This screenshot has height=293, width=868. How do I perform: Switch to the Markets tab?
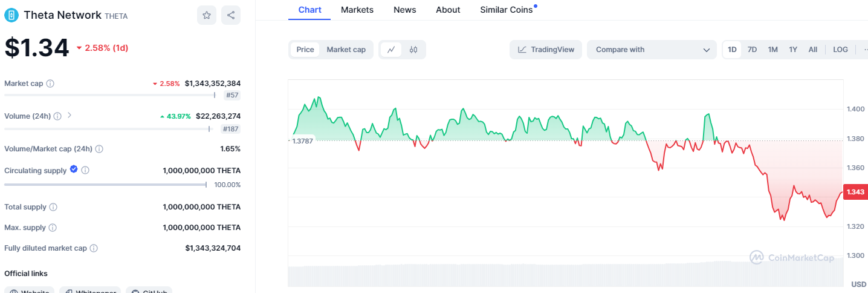(x=357, y=10)
